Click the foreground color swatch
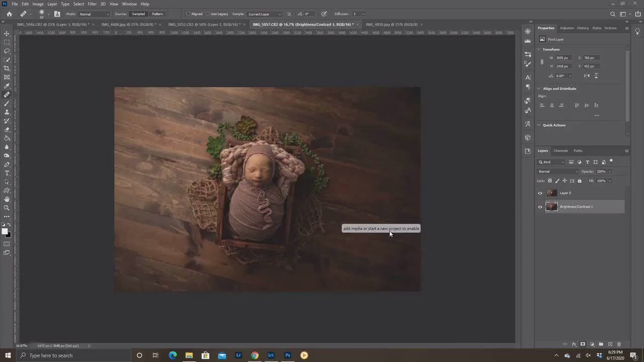 click(x=5, y=231)
